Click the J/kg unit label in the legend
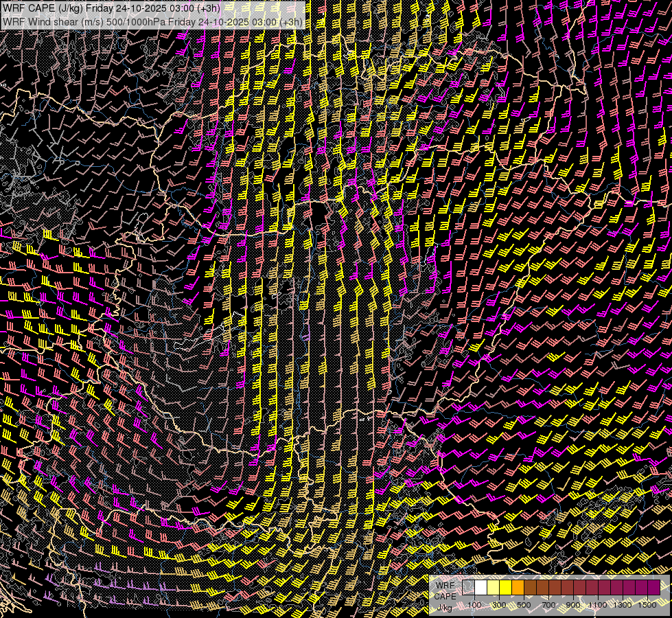The image size is (672, 618). (444, 607)
